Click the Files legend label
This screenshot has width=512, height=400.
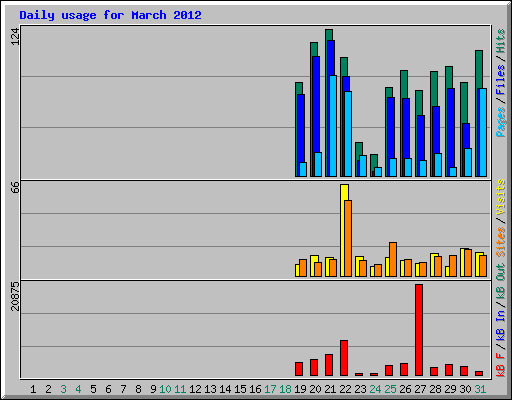501,80
